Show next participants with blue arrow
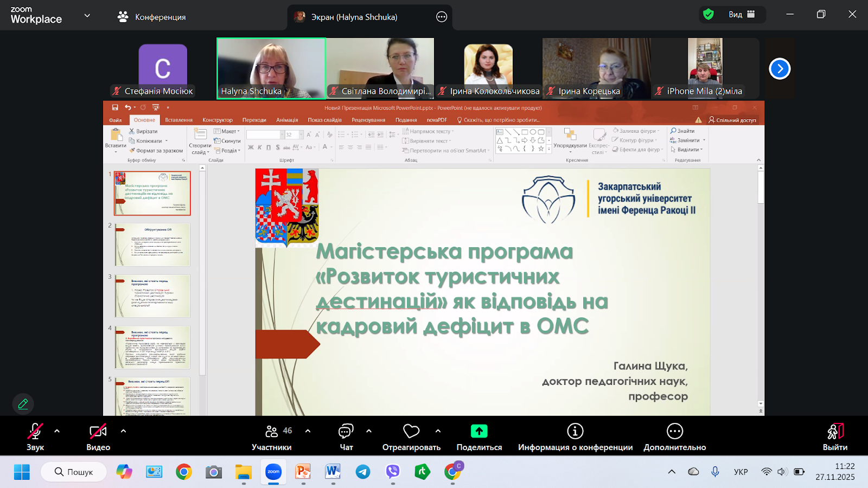 click(x=780, y=69)
